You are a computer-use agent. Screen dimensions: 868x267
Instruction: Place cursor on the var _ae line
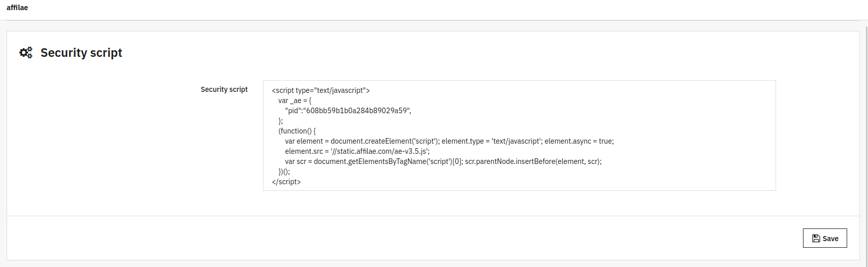(x=295, y=101)
